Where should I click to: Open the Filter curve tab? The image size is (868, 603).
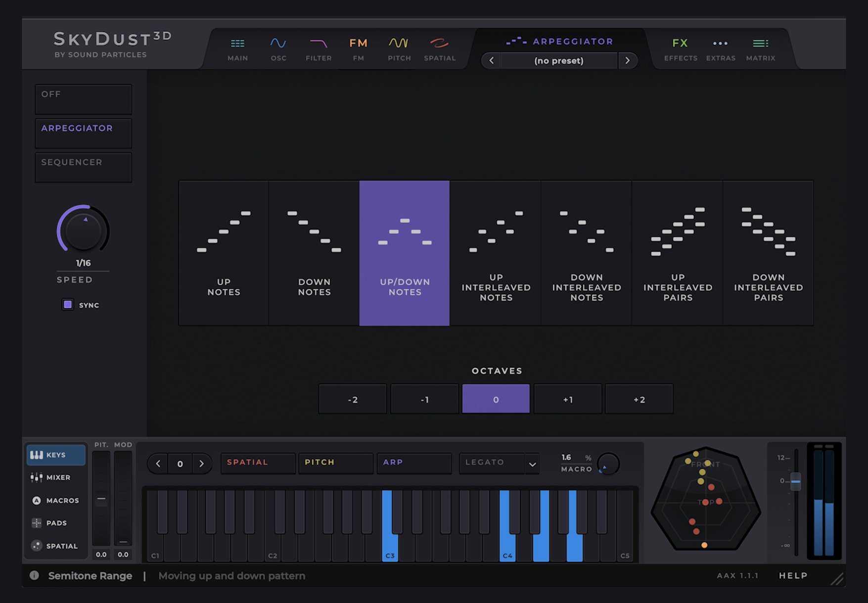(x=319, y=48)
